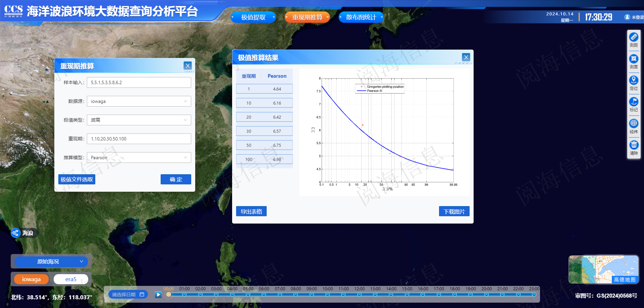Switch data source to era5
Screen dimensions: 644x308
71,279
